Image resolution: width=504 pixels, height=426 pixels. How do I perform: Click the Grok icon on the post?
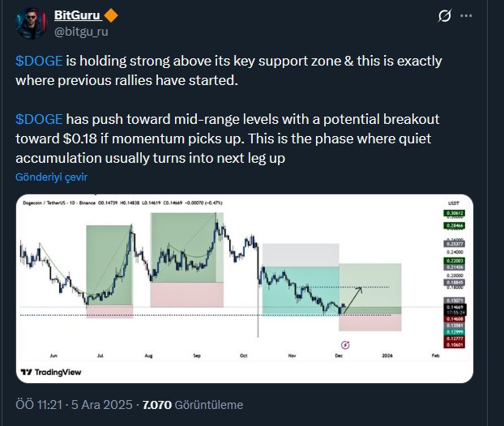tap(444, 16)
